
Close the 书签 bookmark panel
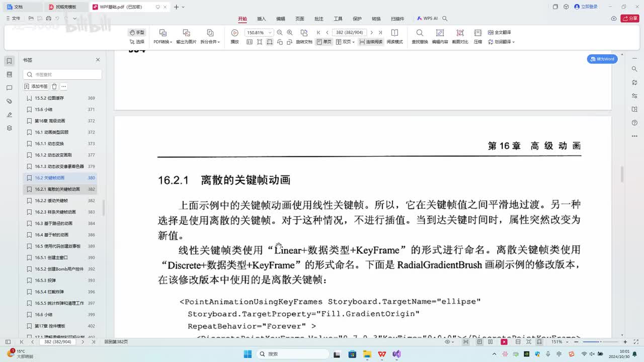pos(98,60)
